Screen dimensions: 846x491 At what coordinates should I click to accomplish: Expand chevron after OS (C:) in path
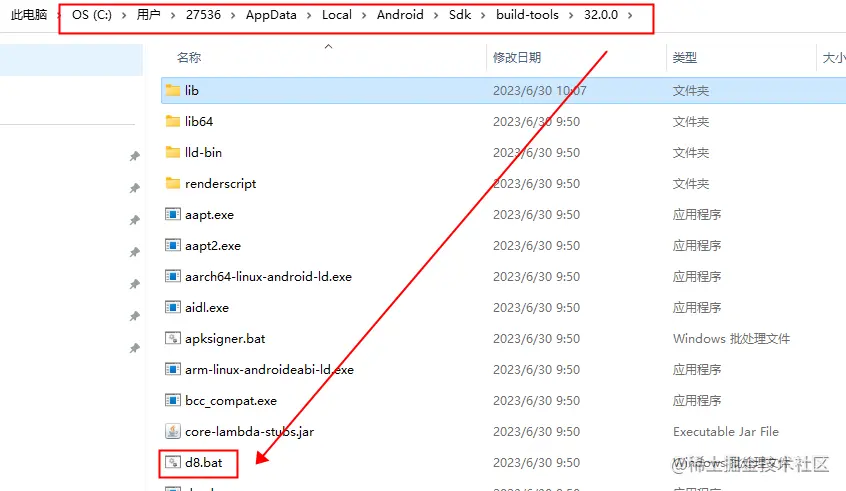[124, 15]
